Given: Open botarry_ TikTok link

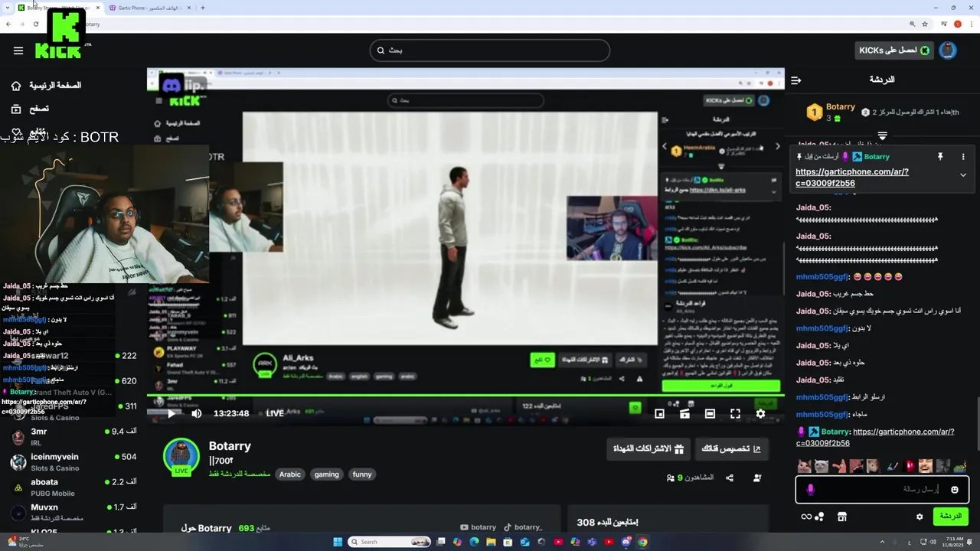Looking at the screenshot, I should pyautogui.click(x=523, y=527).
